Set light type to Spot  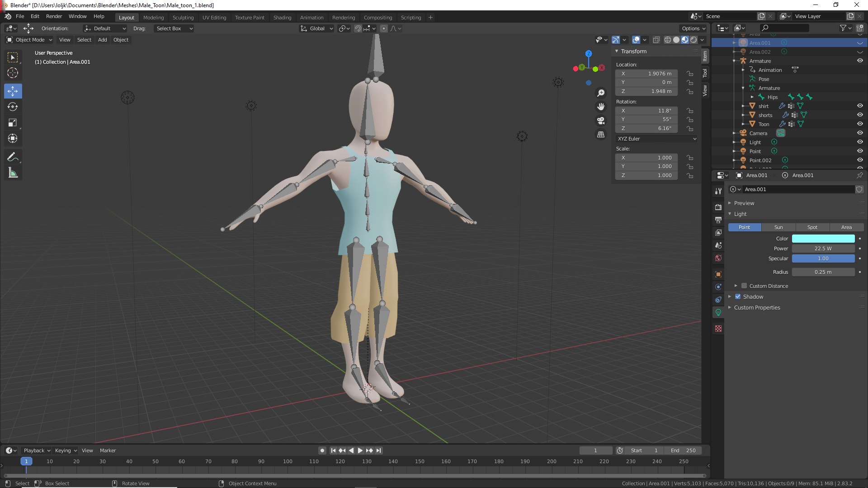pyautogui.click(x=812, y=227)
